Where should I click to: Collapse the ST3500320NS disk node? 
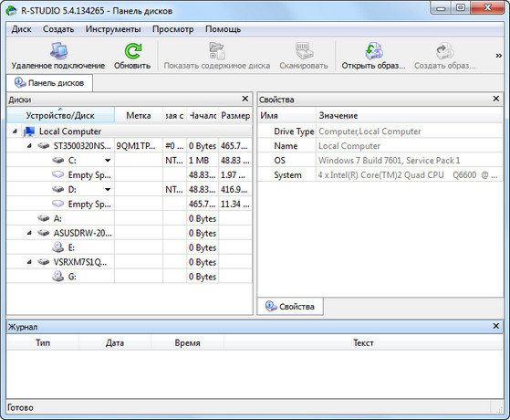pyautogui.click(x=29, y=146)
